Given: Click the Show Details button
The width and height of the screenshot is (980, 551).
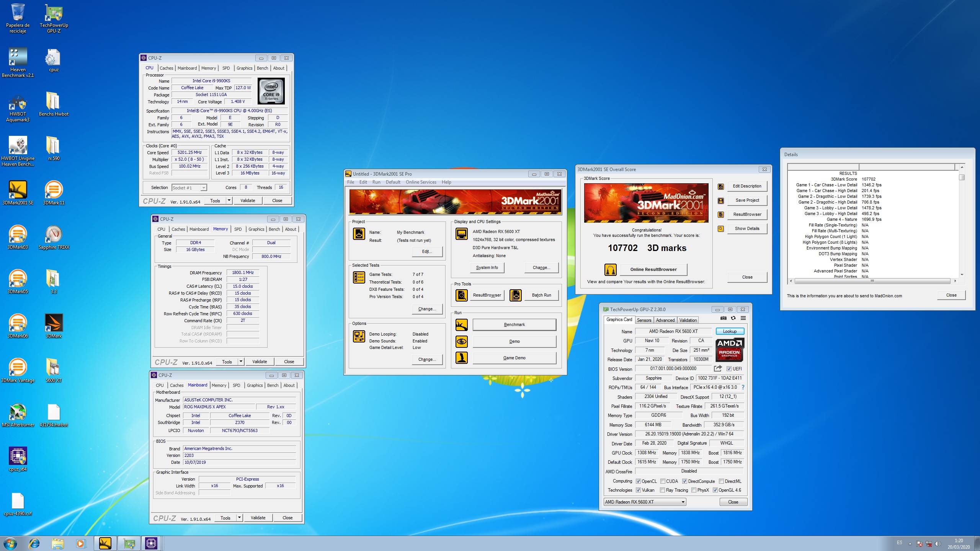Looking at the screenshot, I should point(747,229).
